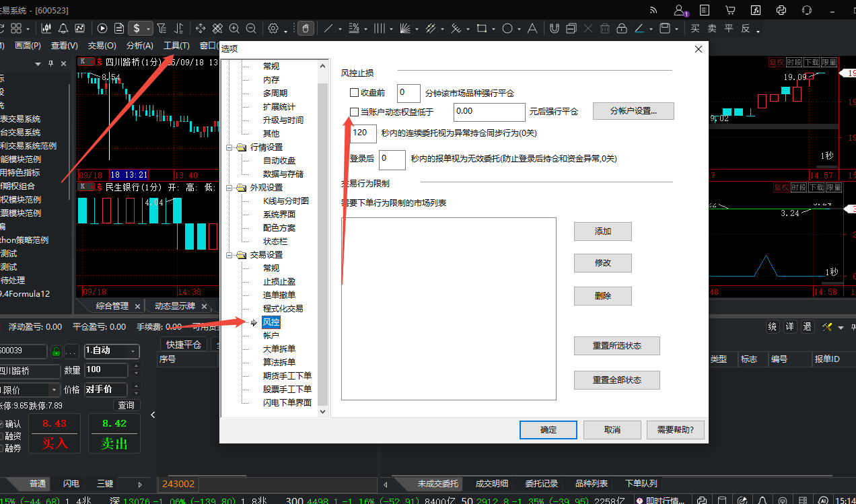The image size is (856, 504).
Task: Click the 确定 button in options dialog
Action: [x=548, y=430]
